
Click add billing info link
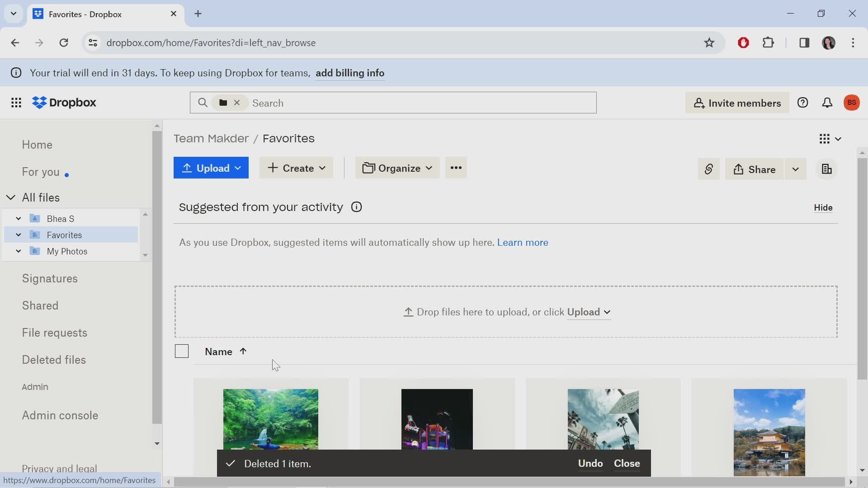(350, 73)
